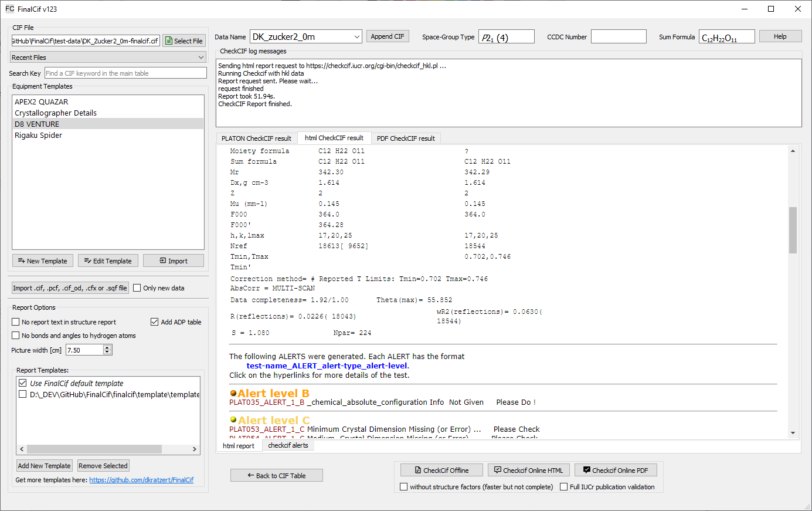The height and width of the screenshot is (511, 812).
Task: Enable Only new data checkbox
Action: [137, 288]
